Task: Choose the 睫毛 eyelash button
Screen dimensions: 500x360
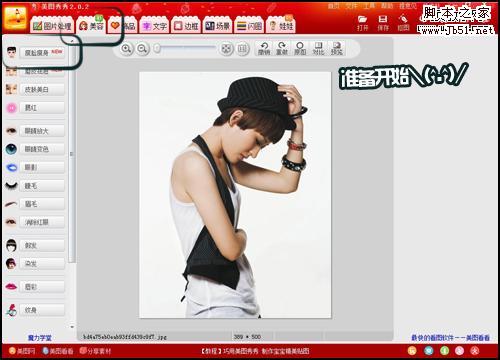Action: coord(42,186)
